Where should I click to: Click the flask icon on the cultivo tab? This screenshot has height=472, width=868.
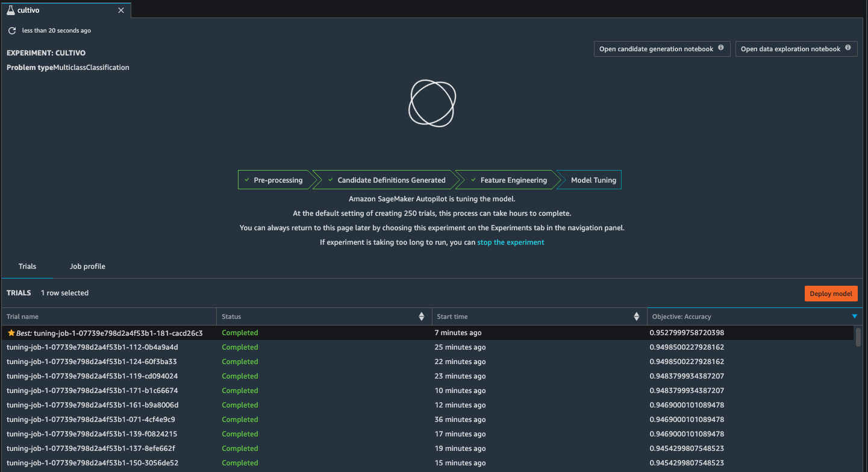point(10,10)
